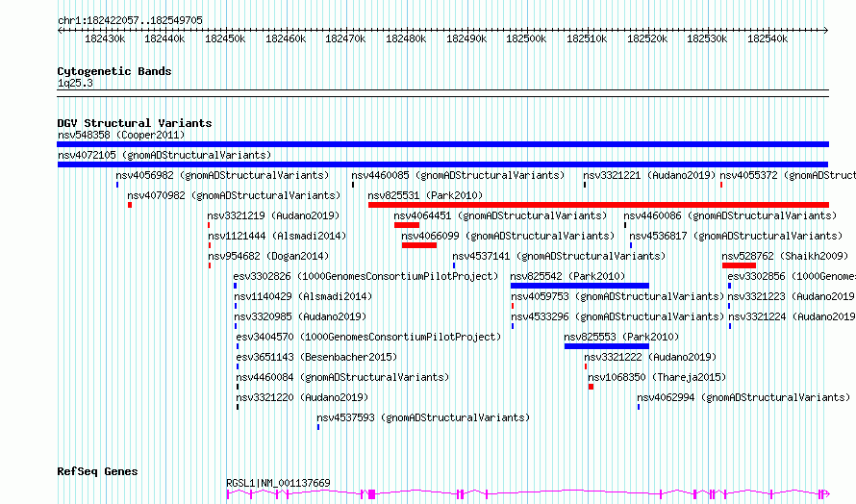
Task: Click the nsv3321221 (Audano2019) label
Action: [x=649, y=175]
